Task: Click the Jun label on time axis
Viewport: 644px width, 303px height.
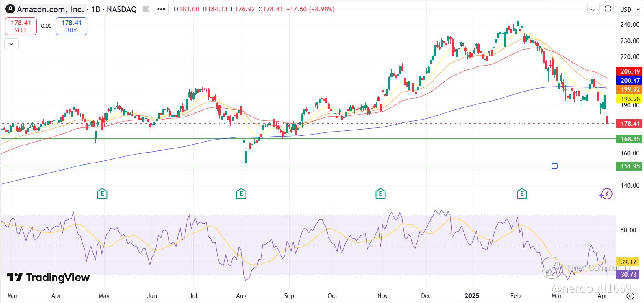Action: [x=152, y=296]
